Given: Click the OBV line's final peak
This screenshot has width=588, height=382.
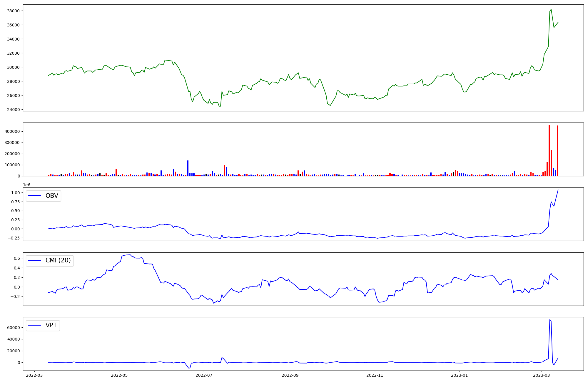Looking at the screenshot, I should coord(558,190).
